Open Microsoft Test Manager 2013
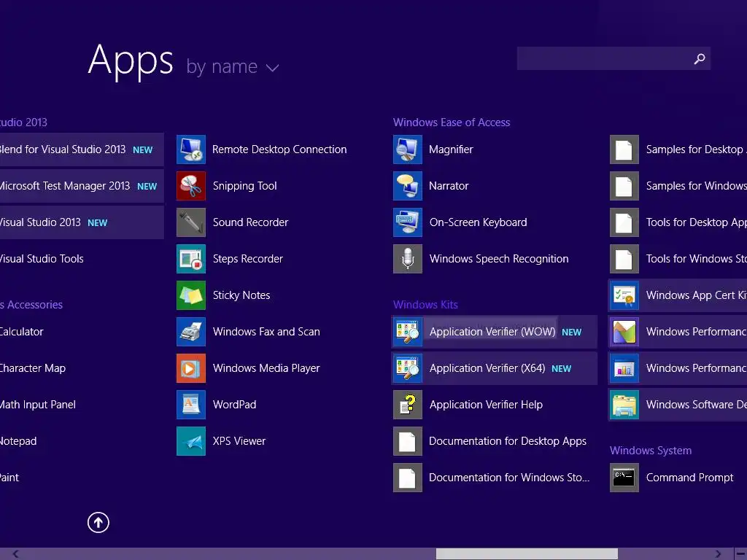This screenshot has width=747, height=560. (82, 186)
